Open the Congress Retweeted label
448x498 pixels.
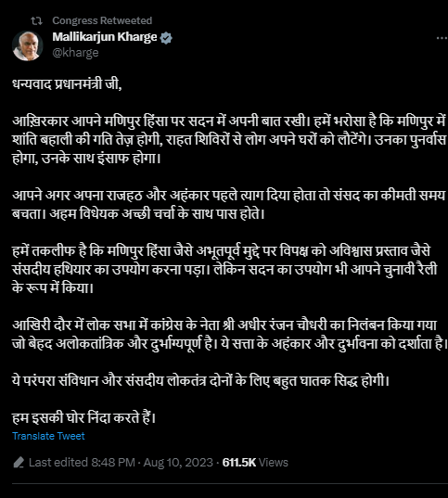(102, 20)
